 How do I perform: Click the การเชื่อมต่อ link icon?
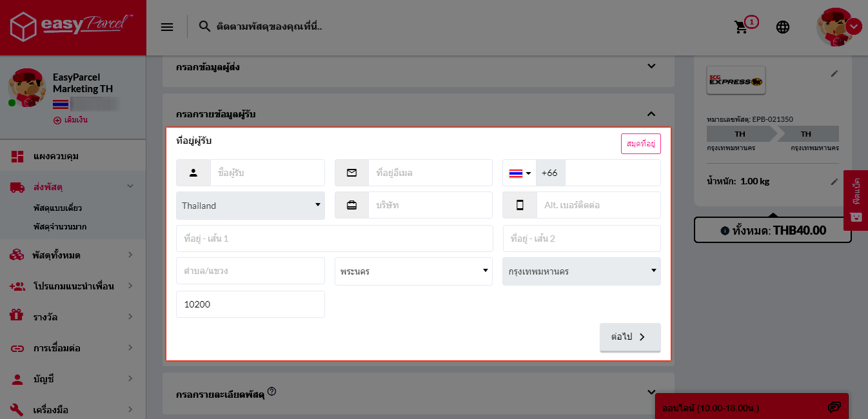[x=17, y=348]
